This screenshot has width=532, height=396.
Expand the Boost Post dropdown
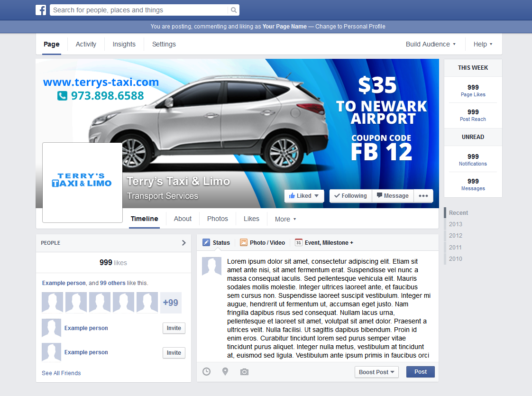point(376,372)
